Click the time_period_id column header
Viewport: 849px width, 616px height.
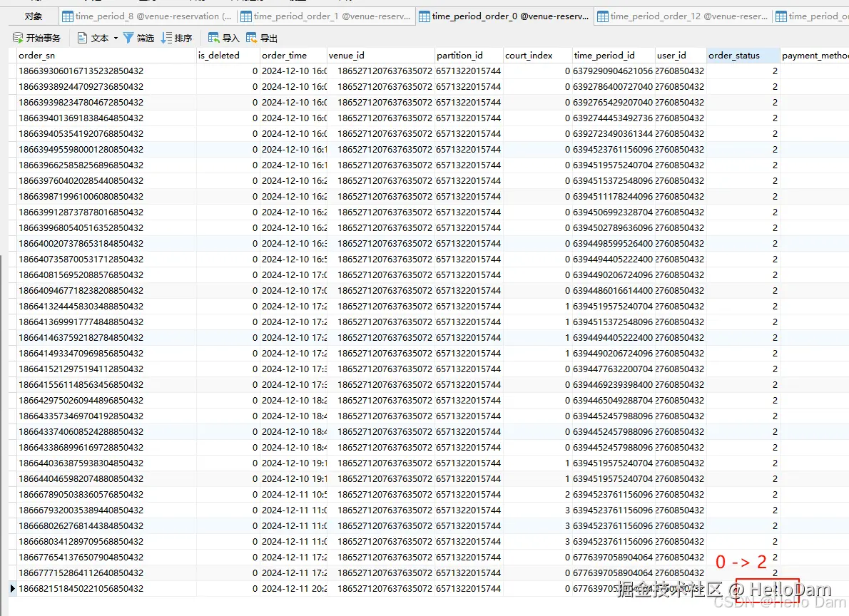[x=614, y=55]
